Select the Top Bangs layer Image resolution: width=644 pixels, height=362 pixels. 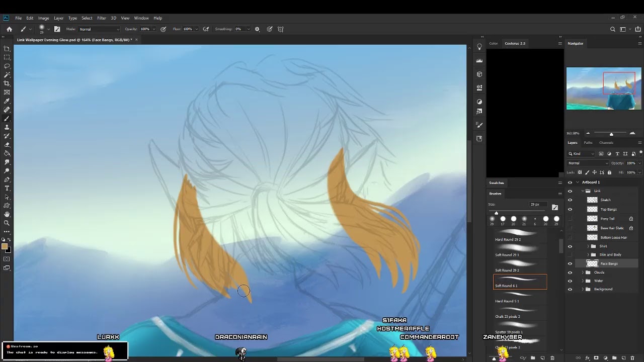tap(608, 209)
